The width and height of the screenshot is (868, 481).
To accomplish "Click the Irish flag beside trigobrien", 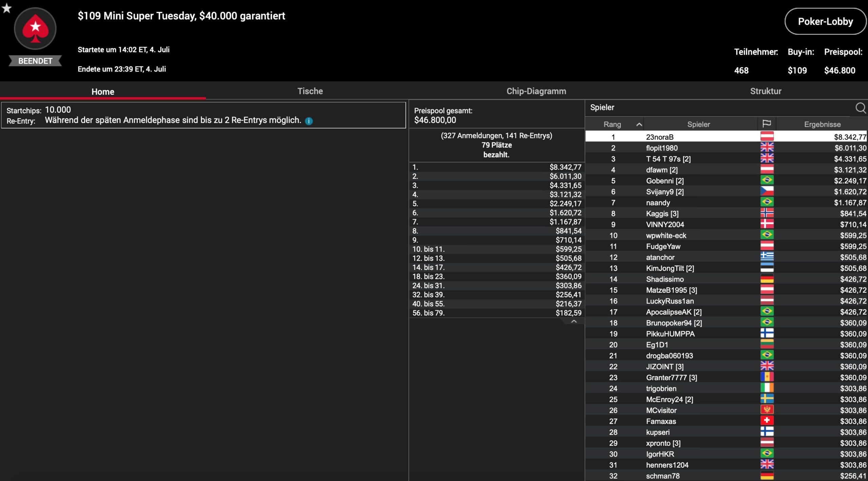I will coord(767,388).
